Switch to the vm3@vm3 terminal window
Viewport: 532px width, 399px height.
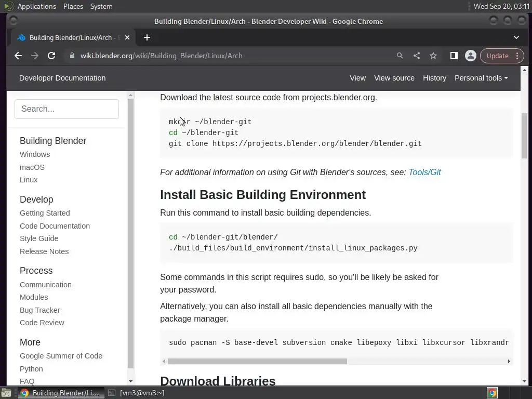point(137,393)
